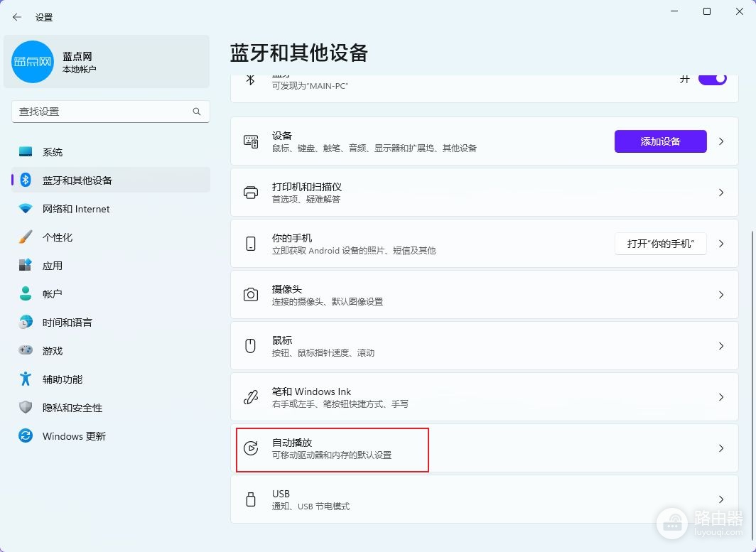
Task: Minimize the Settings window
Action: coord(674,11)
